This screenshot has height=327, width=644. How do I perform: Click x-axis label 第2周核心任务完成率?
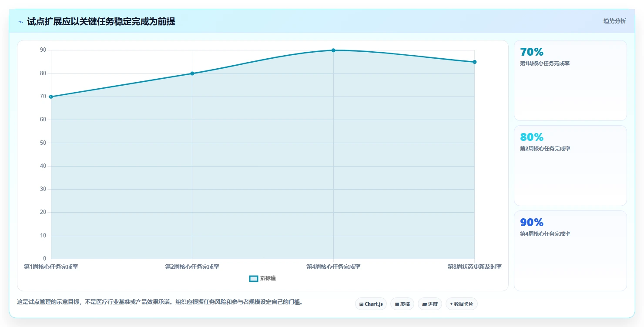[192, 267]
